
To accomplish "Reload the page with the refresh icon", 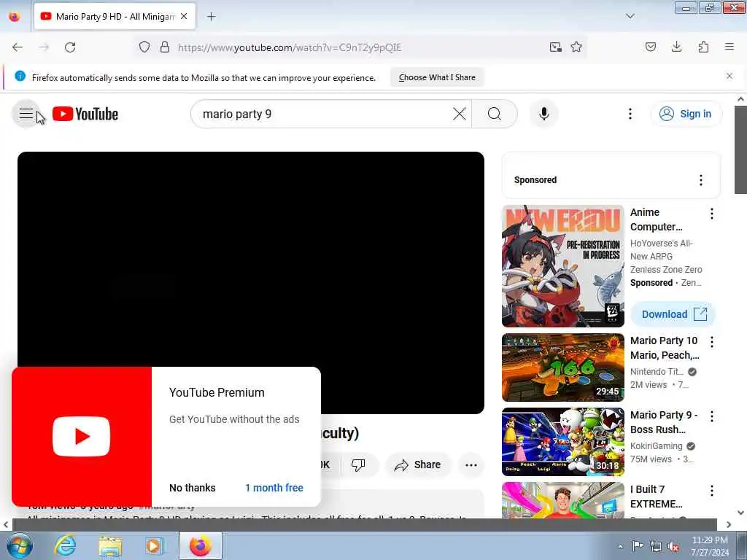I will (x=70, y=47).
